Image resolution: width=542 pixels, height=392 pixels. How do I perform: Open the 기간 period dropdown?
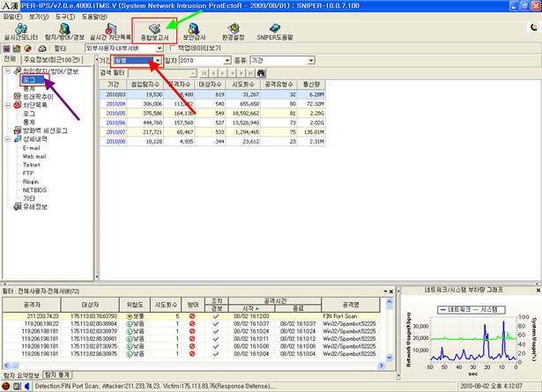pos(158,60)
